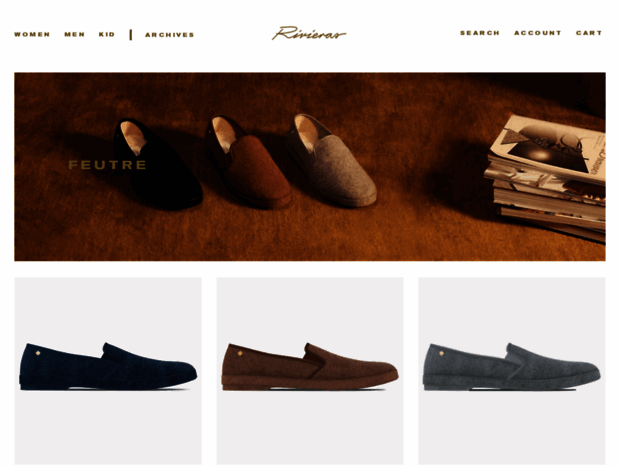620x466 pixels.
Task: Click the FEUTRE banner title
Action: 107,165
